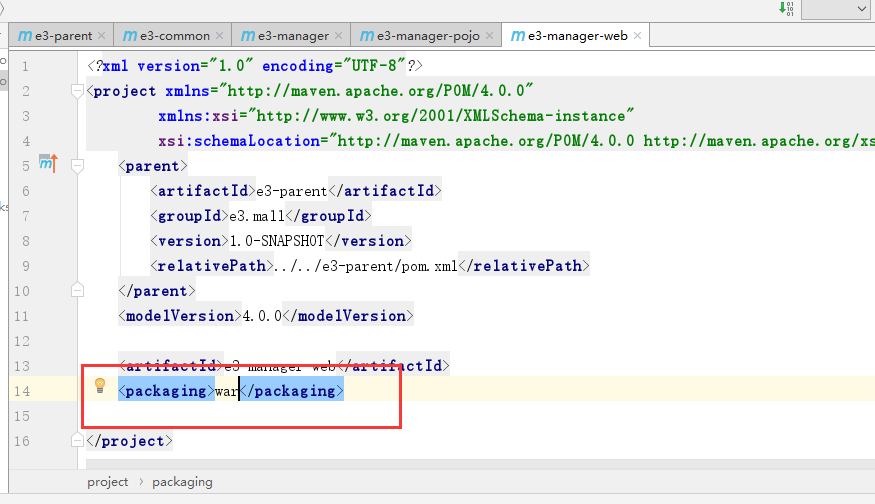Viewport: 875px width, 504px height.
Task: Close the e3-common tab
Action: click(219, 36)
